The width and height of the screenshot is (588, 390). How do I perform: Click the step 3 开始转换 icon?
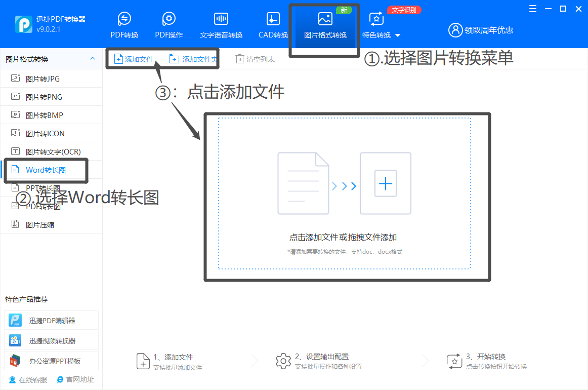coord(454,361)
